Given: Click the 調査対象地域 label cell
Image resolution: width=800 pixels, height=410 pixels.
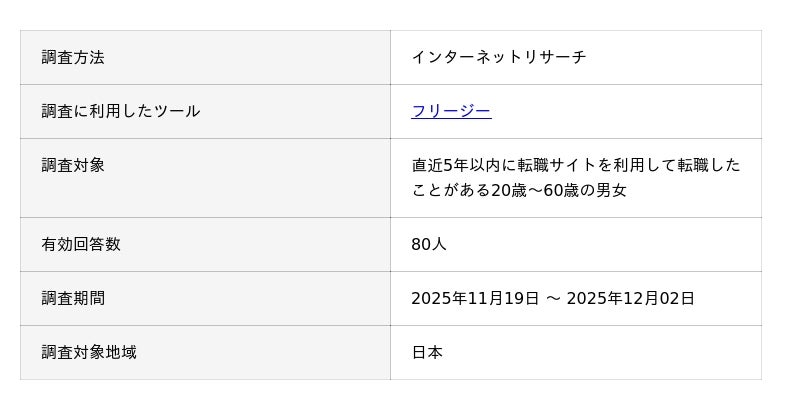Looking at the screenshot, I should pyautogui.click(x=89, y=352).
